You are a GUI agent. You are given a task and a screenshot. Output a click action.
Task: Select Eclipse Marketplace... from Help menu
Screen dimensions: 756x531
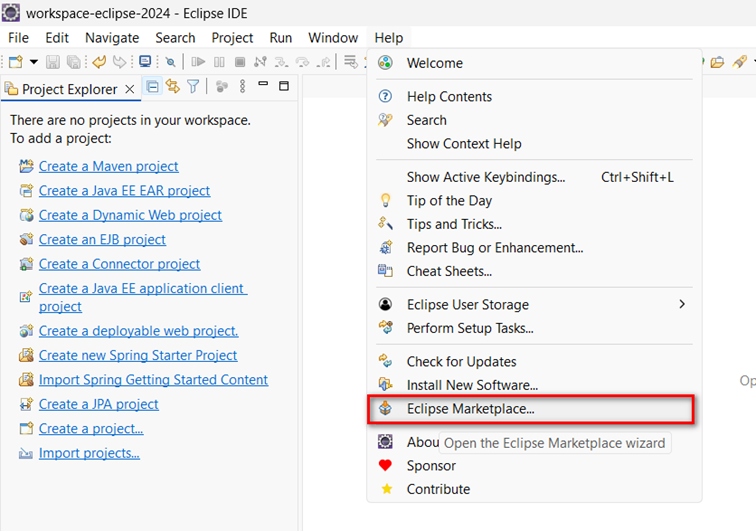point(470,409)
